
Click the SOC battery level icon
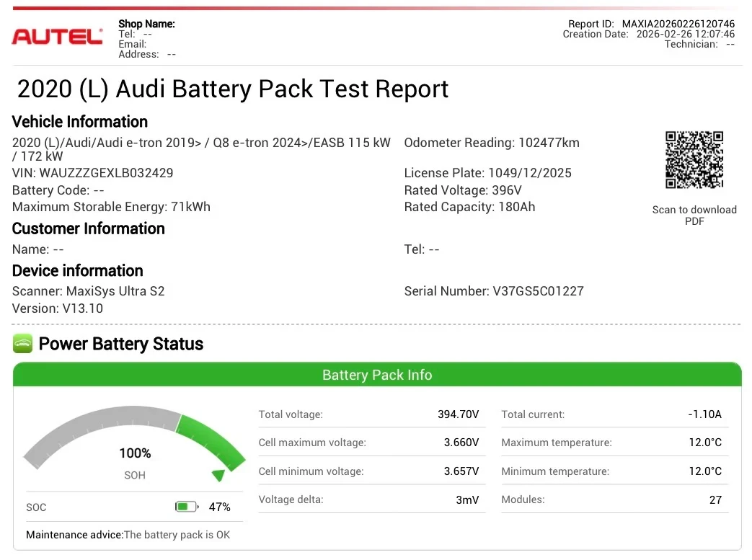[187, 507]
